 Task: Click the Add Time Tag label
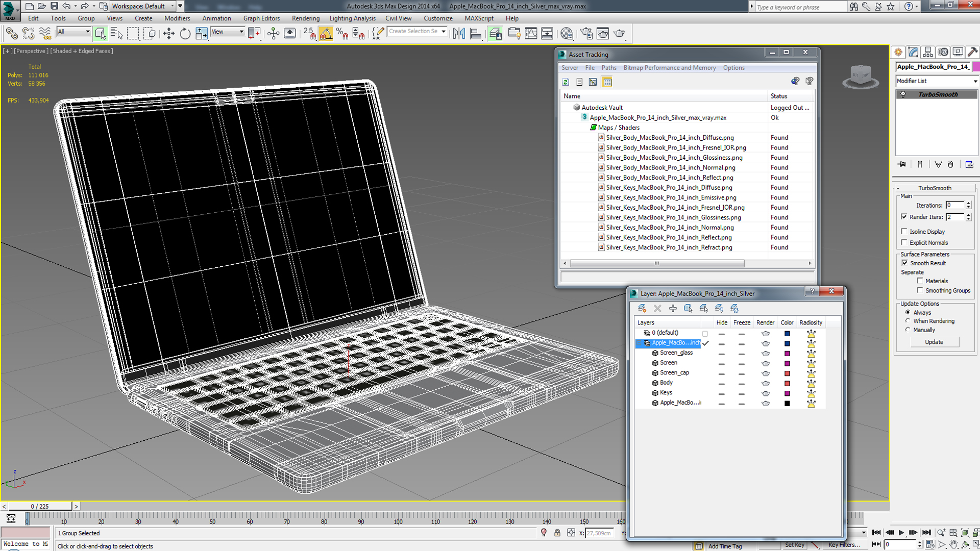pos(725,546)
